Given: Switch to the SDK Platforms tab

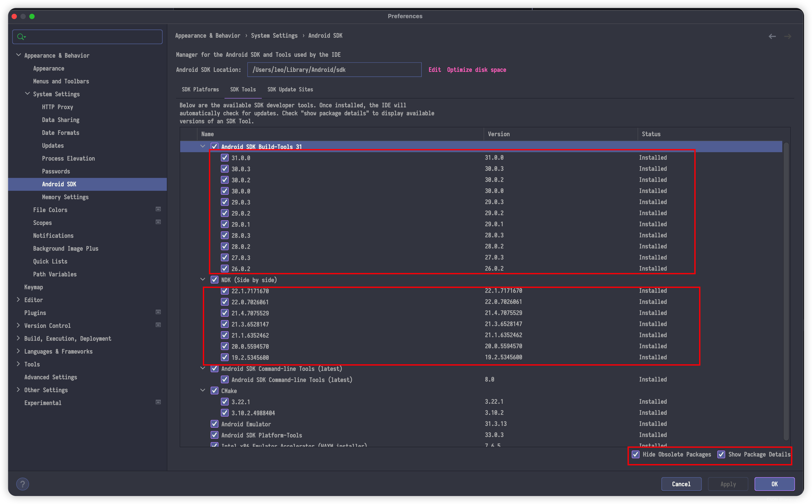Looking at the screenshot, I should (x=200, y=89).
